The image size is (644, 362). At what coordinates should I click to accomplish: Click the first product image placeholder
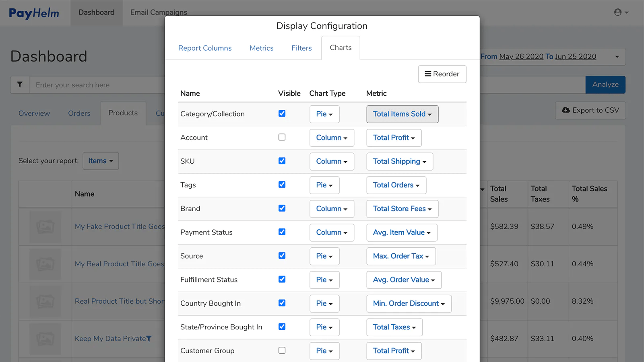coord(45,226)
